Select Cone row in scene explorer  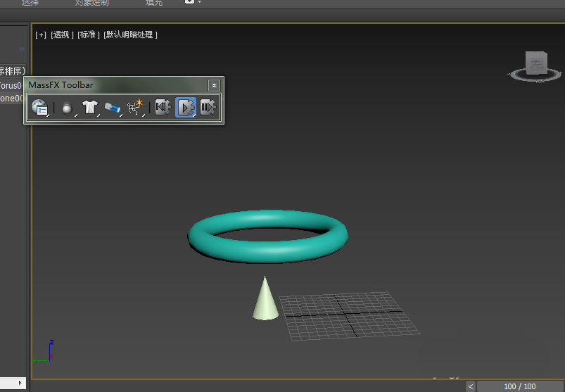(11, 98)
